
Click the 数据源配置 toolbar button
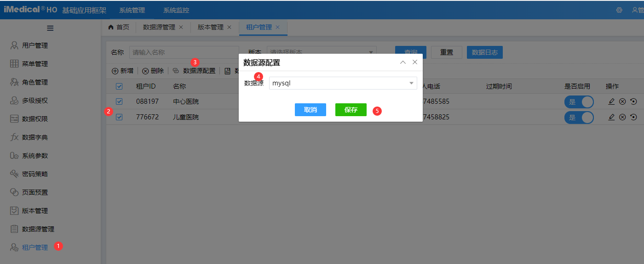pyautogui.click(x=194, y=71)
